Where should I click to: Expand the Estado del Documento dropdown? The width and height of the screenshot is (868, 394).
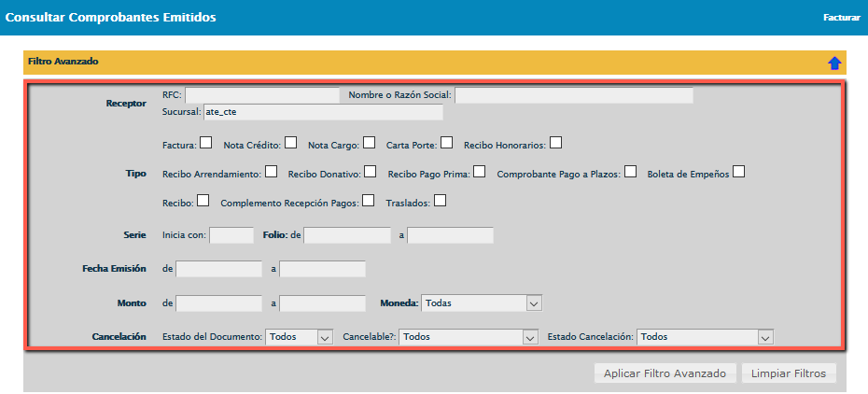coord(299,337)
